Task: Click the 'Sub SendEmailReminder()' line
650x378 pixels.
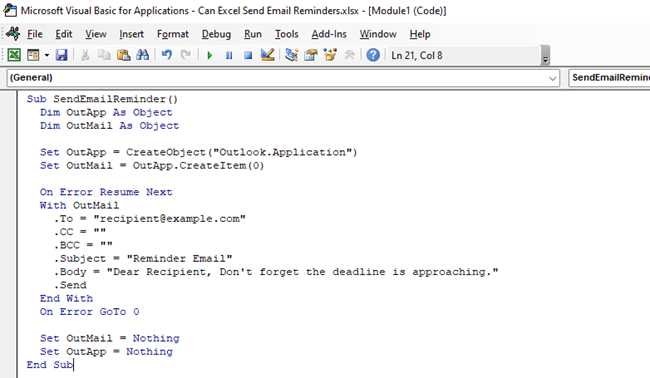Action: (102, 99)
